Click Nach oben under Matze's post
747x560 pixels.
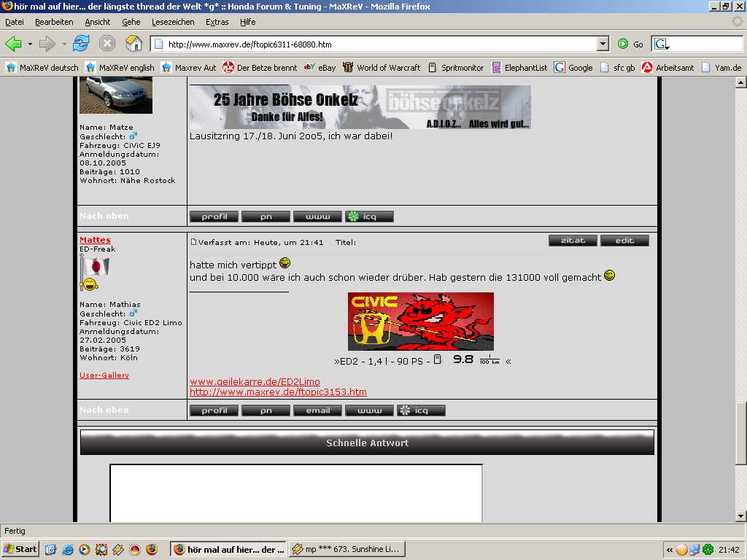click(x=104, y=216)
